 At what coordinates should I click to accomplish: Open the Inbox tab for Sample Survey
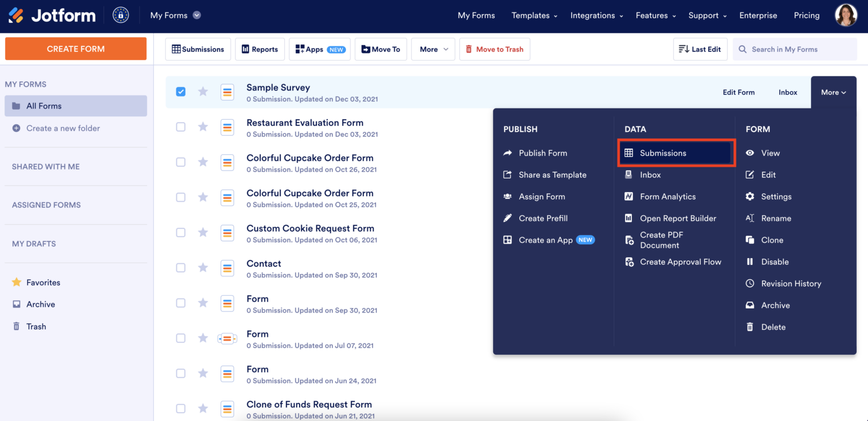point(787,92)
